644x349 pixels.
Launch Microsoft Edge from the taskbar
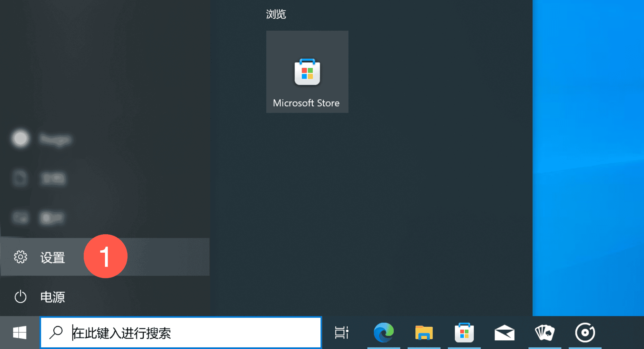coord(384,333)
